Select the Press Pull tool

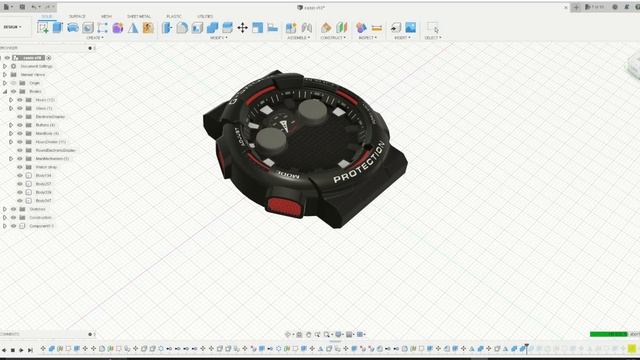167,27
